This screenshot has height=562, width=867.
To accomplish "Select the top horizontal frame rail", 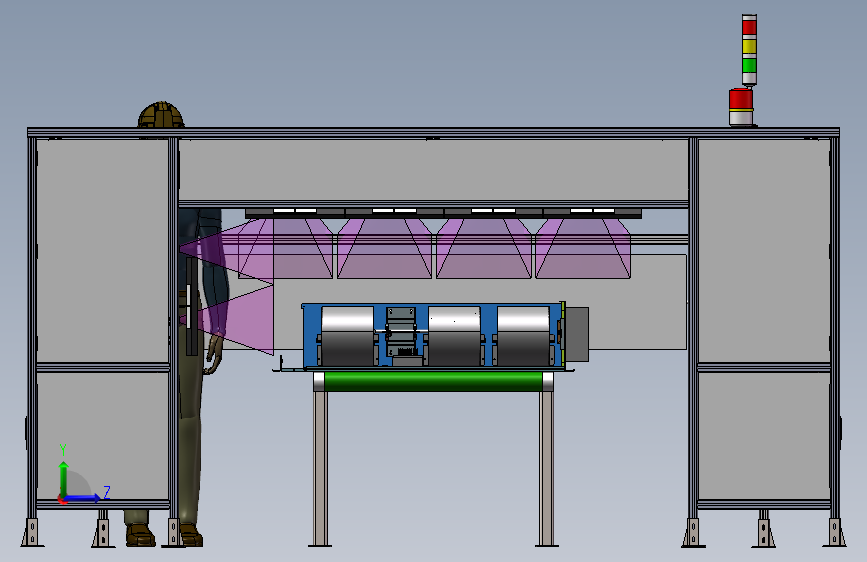I will 434,133.
